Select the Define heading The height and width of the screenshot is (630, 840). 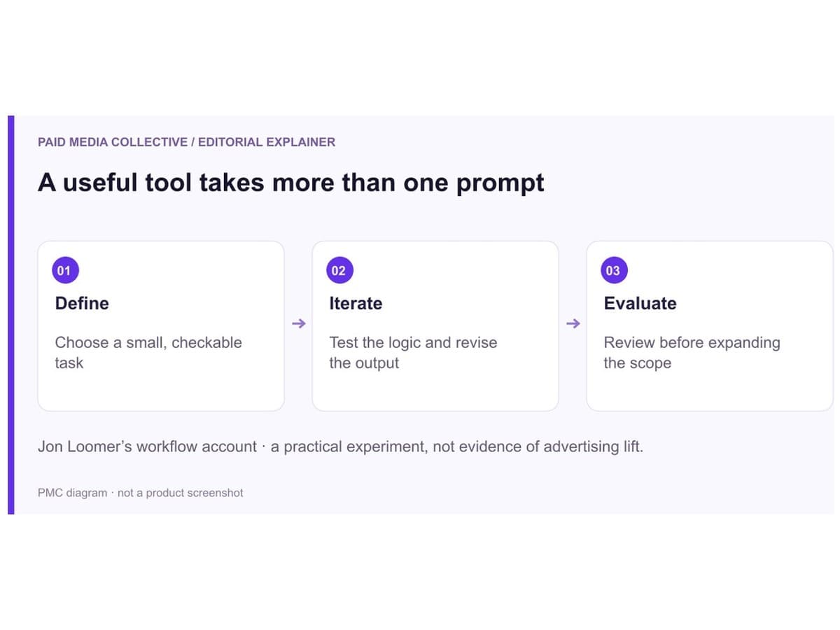82,303
